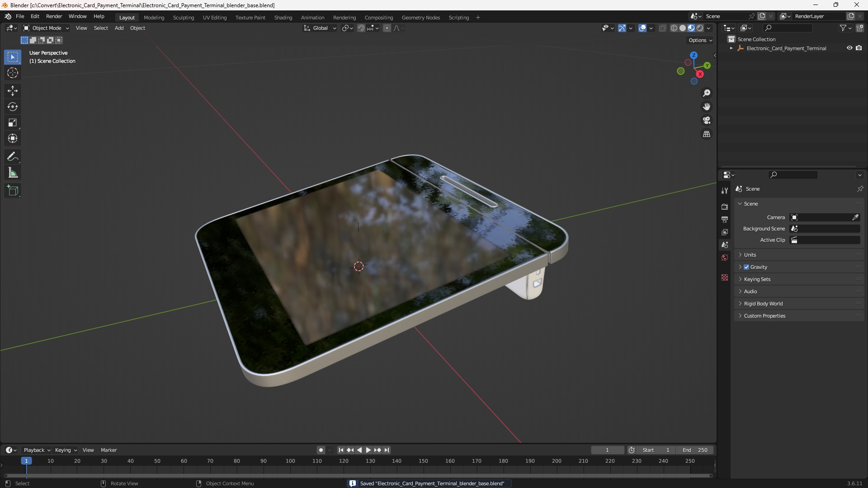Open the Texture properties tab
The width and height of the screenshot is (868, 488).
pyautogui.click(x=725, y=277)
